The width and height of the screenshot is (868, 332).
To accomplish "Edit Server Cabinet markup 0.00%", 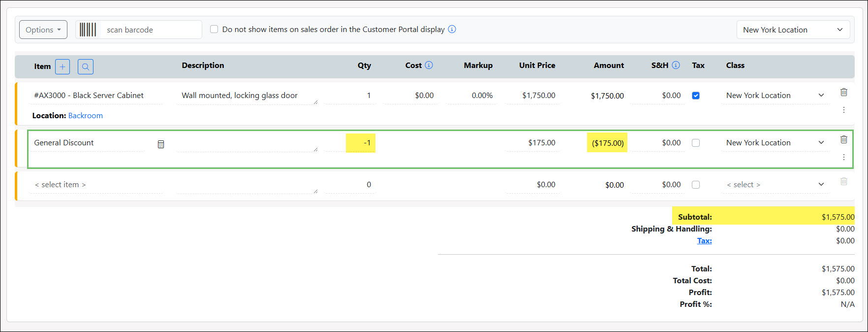I will coord(471,96).
